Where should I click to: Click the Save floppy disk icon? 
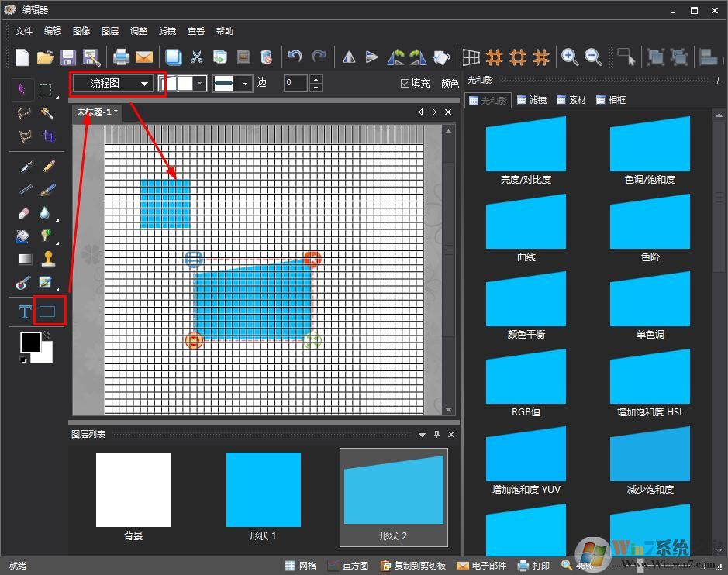pyautogui.click(x=68, y=57)
